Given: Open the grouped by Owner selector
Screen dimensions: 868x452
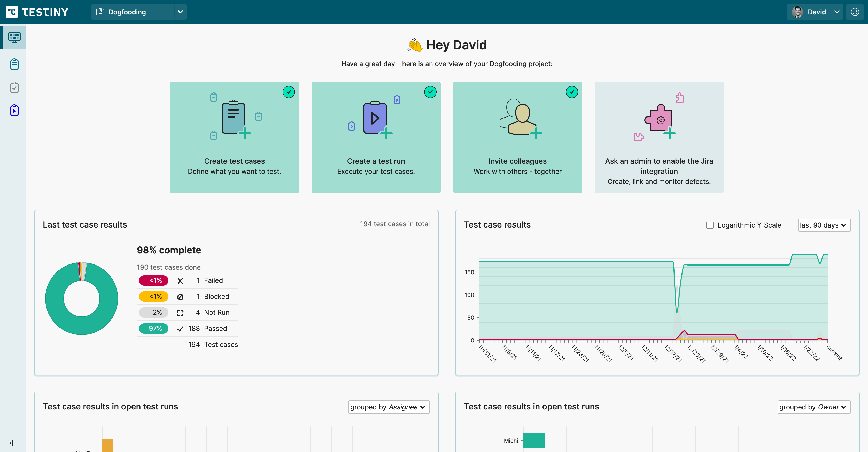Looking at the screenshot, I should pyautogui.click(x=813, y=407).
